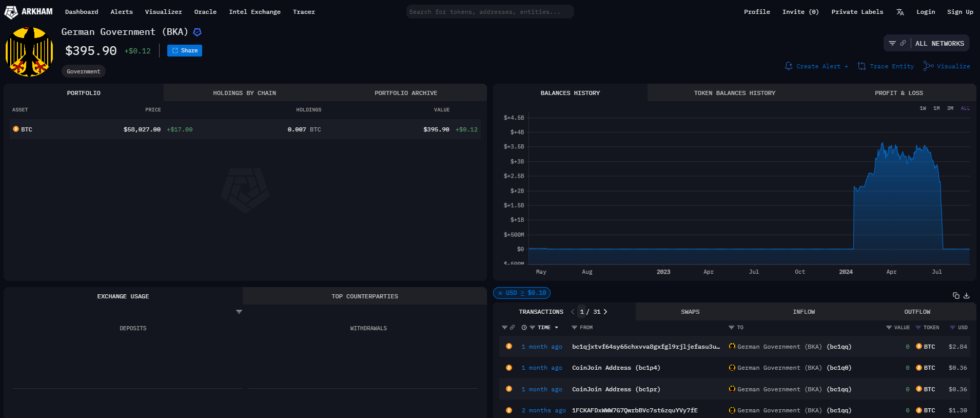Open the FROM column filter icon
Image resolution: width=980 pixels, height=418 pixels.
pyautogui.click(x=575, y=327)
